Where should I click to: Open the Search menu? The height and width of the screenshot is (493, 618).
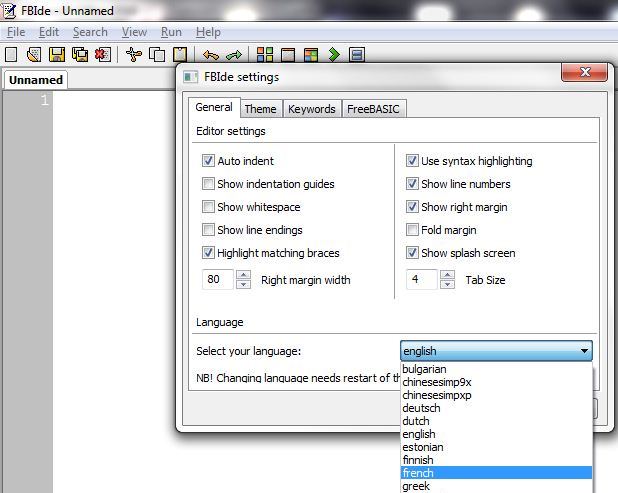(x=90, y=32)
